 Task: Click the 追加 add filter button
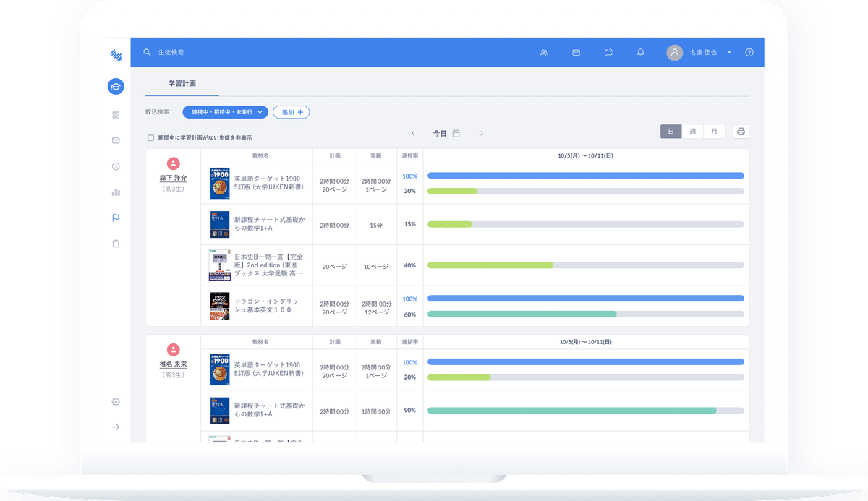pos(292,112)
